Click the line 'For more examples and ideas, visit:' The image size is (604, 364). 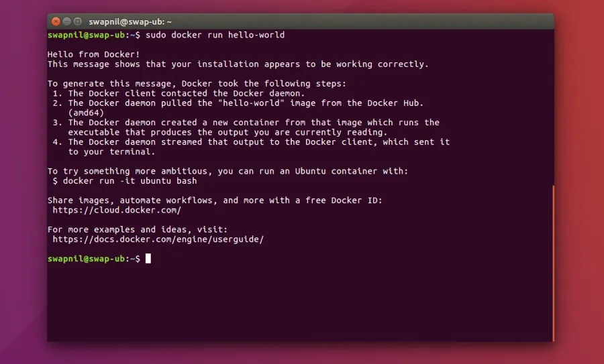(x=138, y=230)
